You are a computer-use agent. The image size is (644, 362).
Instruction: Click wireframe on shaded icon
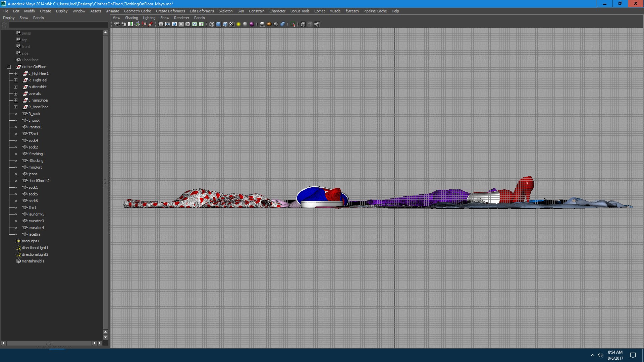click(x=225, y=24)
